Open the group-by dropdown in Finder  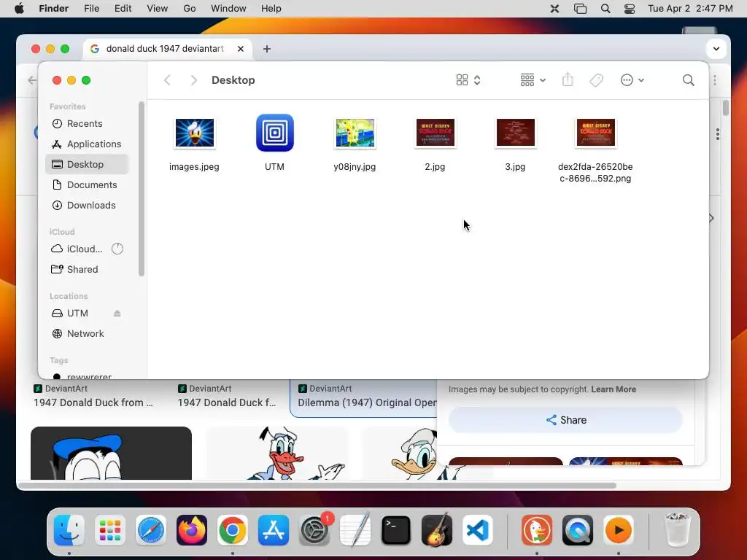533,80
